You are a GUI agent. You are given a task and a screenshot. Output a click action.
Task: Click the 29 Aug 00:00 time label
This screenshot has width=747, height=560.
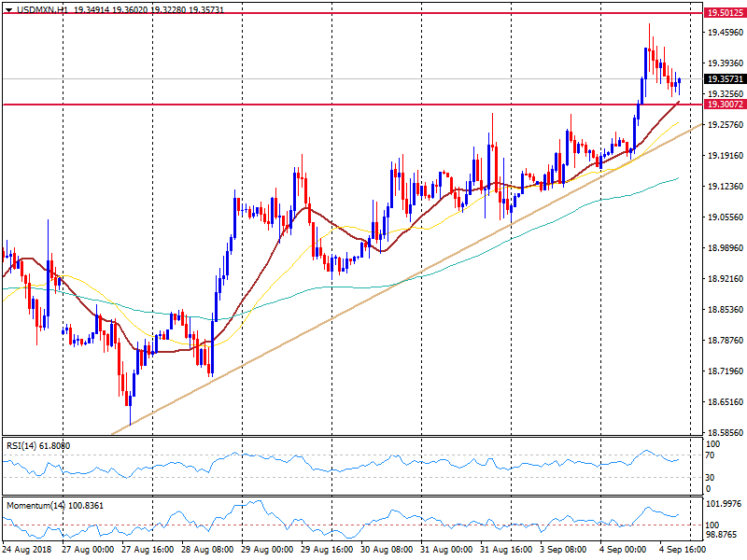click(270, 550)
